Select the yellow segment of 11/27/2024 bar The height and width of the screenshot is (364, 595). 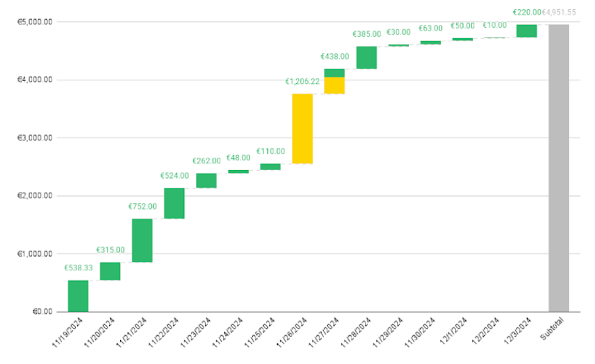pyautogui.click(x=334, y=86)
